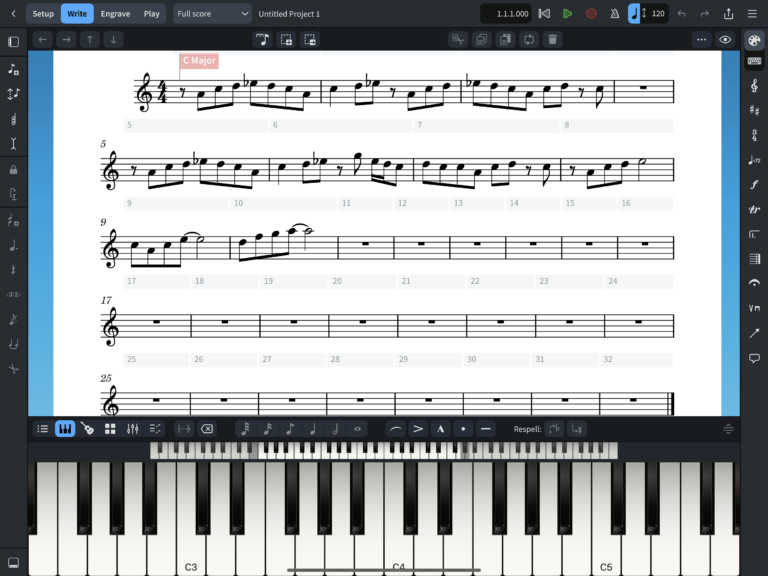The height and width of the screenshot is (576, 768).
Task: Select the half note duration
Action: click(x=335, y=429)
